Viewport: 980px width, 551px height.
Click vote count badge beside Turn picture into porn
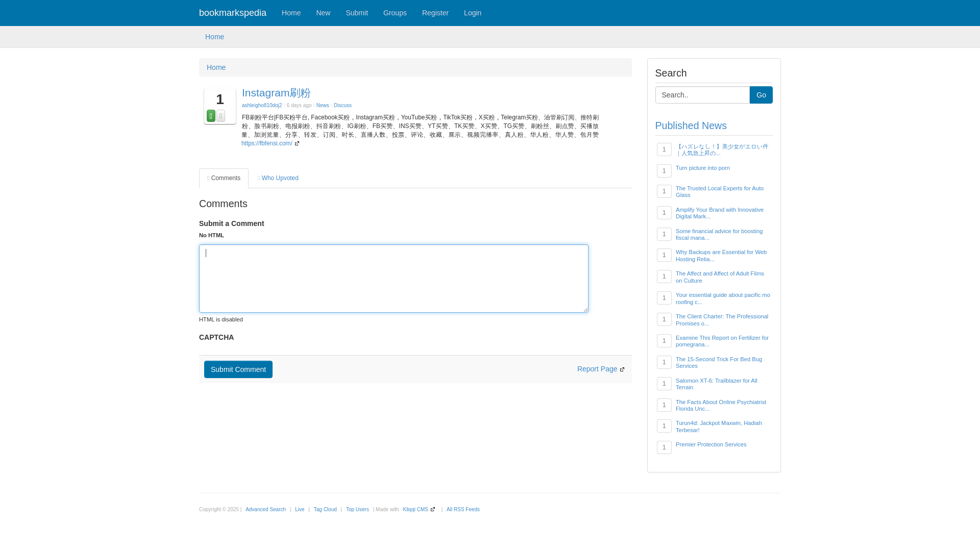(x=664, y=170)
